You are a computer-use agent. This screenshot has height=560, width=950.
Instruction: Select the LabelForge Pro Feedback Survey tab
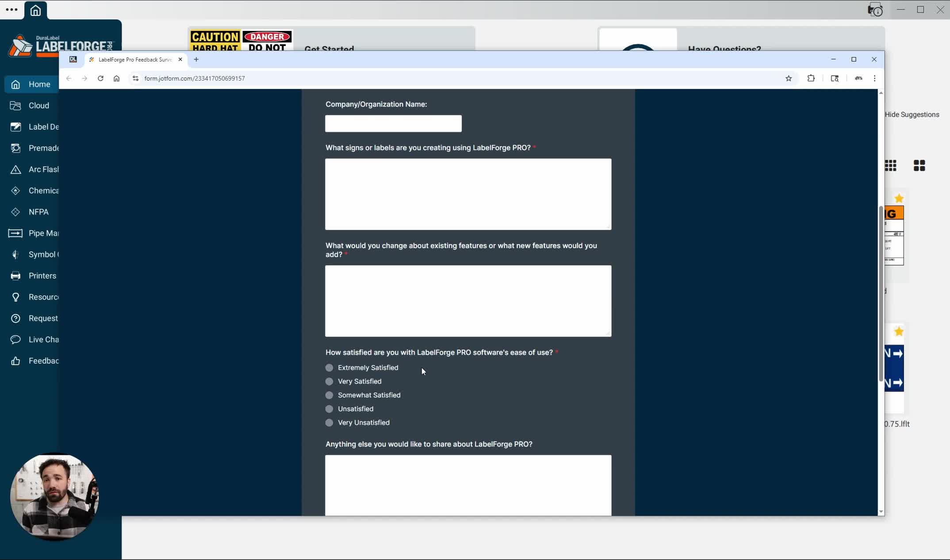pyautogui.click(x=135, y=59)
